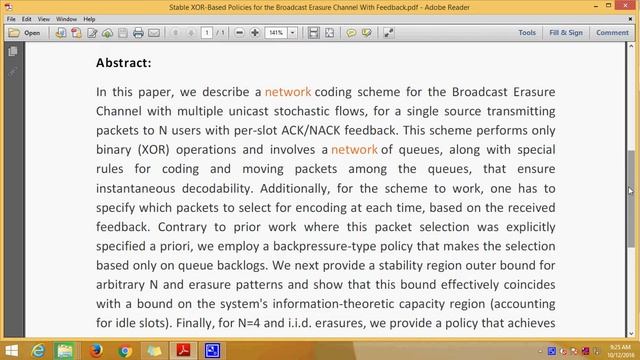Click Adobe Reader taskbar icon
Screen dimensions: 640x360
click(x=183, y=351)
